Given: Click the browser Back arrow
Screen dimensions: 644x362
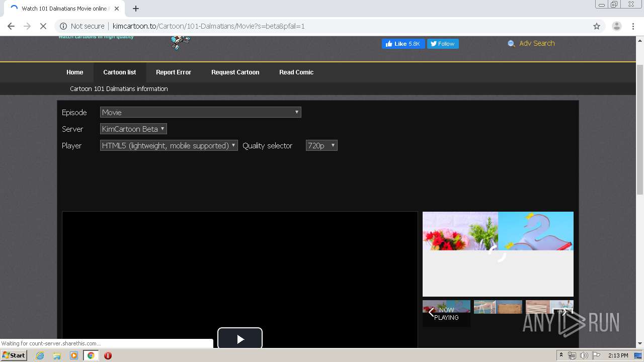Looking at the screenshot, I should [x=11, y=26].
